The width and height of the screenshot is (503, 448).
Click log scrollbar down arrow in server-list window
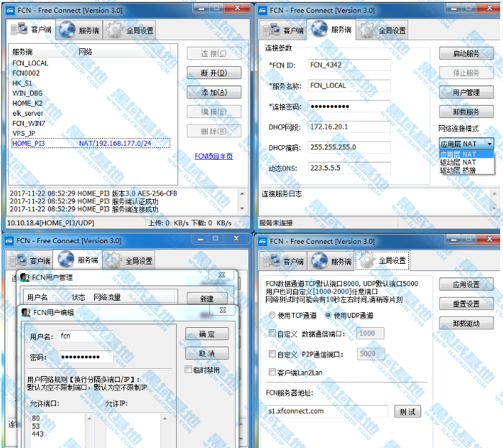pos(242,209)
